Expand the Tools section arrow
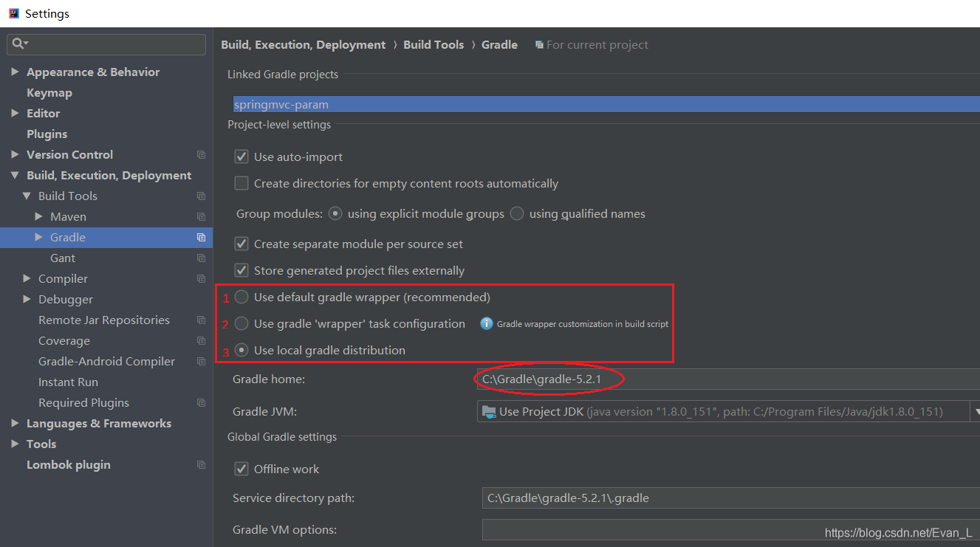 click(15, 444)
